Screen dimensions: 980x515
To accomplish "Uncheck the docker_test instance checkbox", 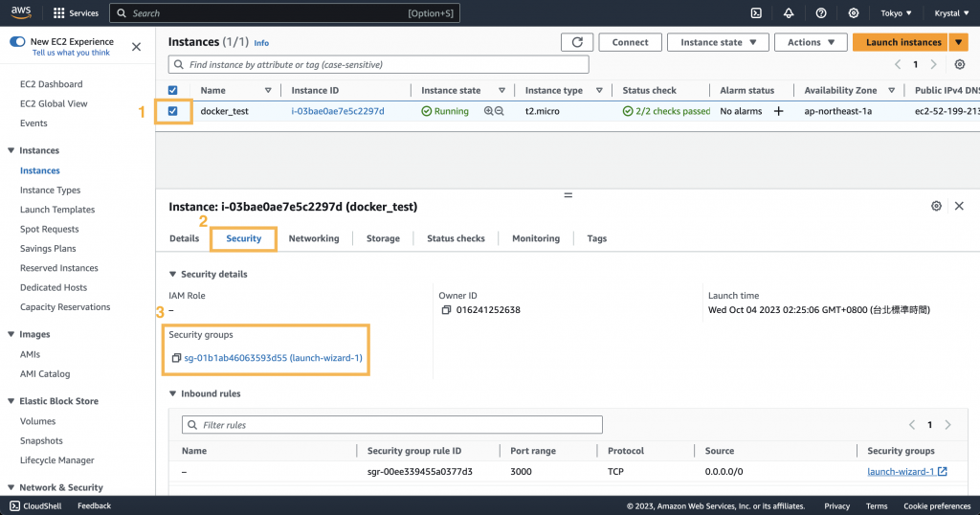I will tap(172, 111).
